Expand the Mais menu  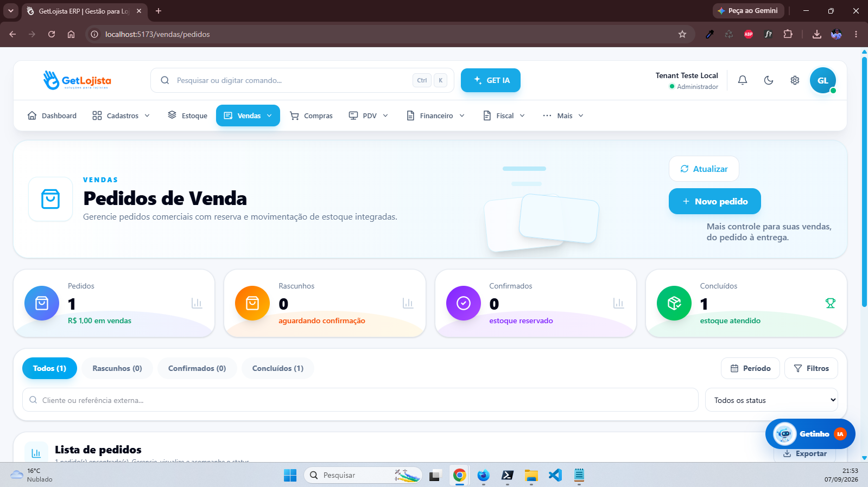tap(563, 116)
